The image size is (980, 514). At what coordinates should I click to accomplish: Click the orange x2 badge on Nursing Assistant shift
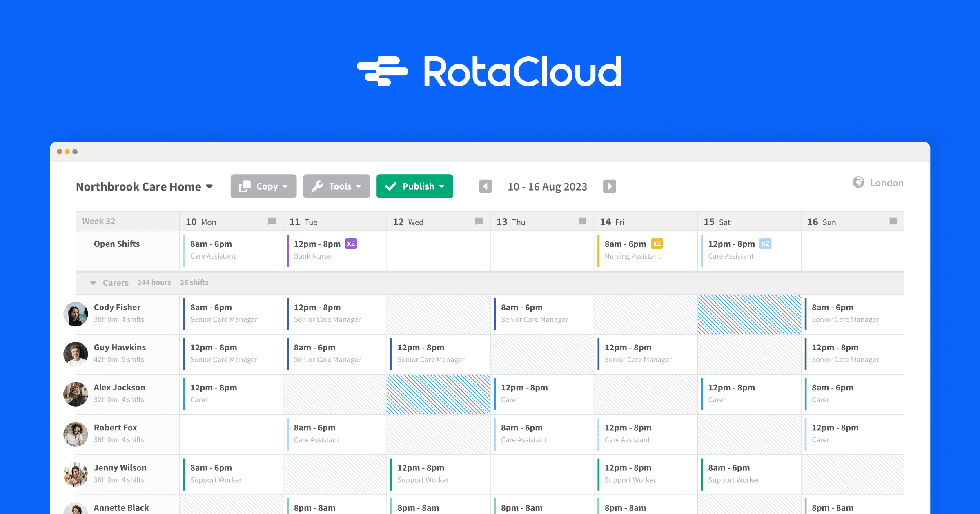657,244
